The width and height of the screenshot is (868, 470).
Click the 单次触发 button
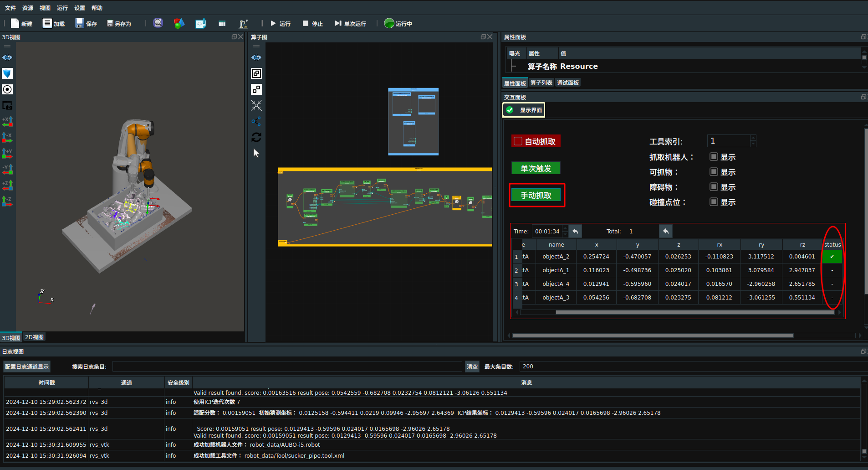point(536,168)
